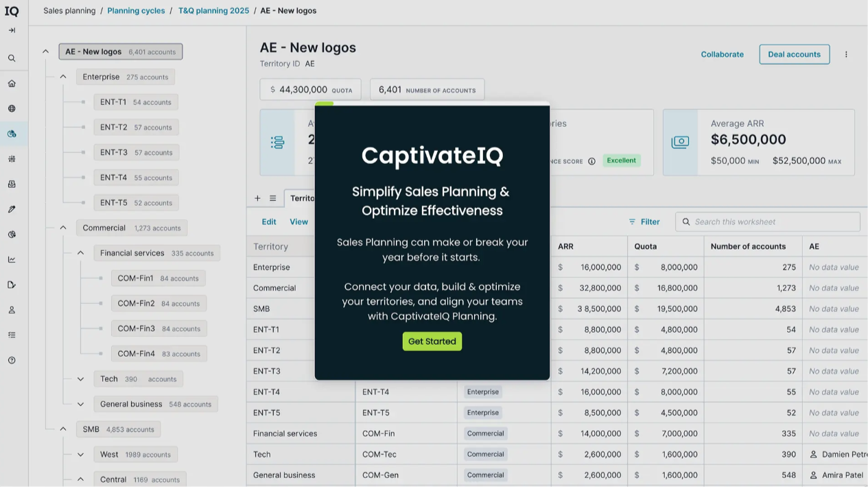The width and height of the screenshot is (868, 489).
Task: Select the ENT-T1 node in the tree
Action: click(x=136, y=102)
